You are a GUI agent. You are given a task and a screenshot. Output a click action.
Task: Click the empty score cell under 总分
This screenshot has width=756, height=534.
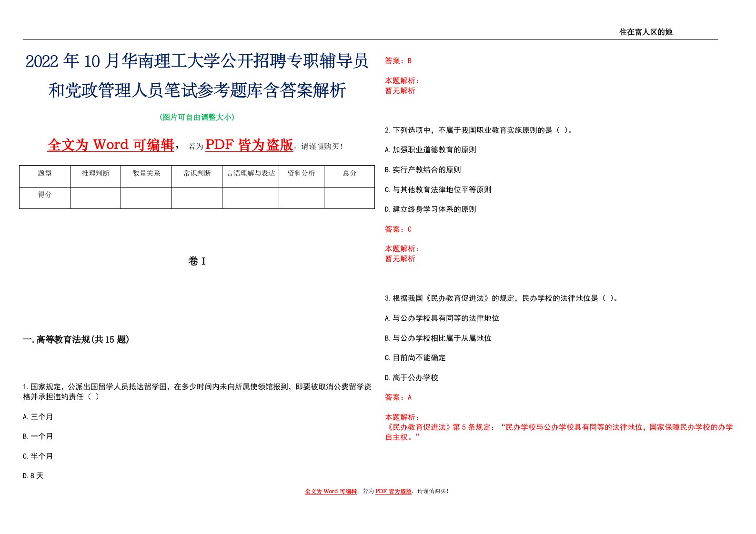[350, 198]
